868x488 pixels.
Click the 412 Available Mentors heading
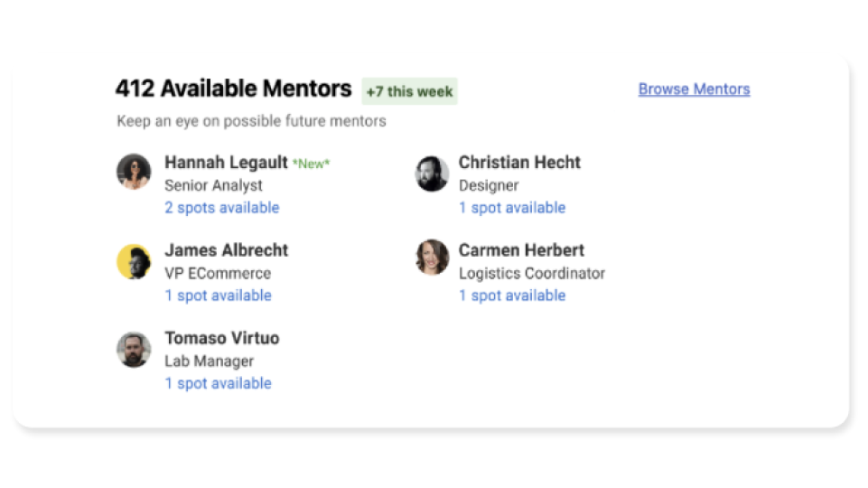233,89
